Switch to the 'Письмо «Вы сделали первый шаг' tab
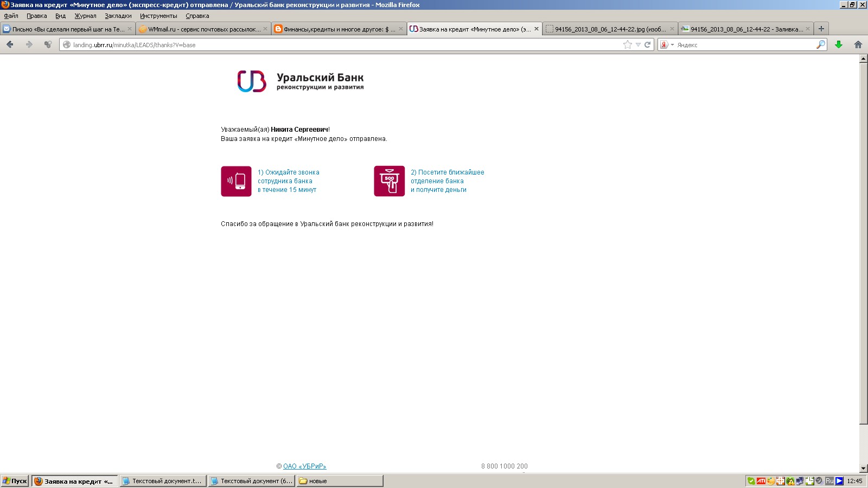Screen dimensions: 868x488 (68, 29)
